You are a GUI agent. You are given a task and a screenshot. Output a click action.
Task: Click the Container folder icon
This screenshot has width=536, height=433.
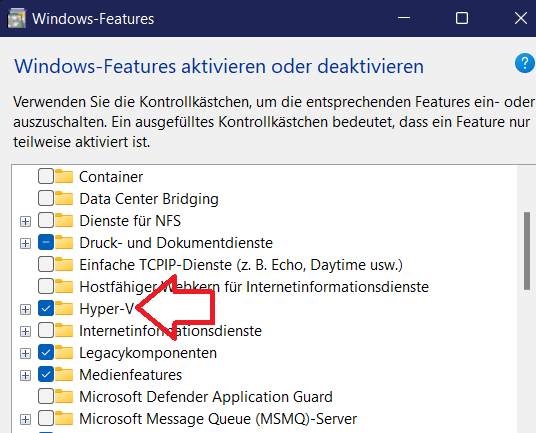pos(64,176)
